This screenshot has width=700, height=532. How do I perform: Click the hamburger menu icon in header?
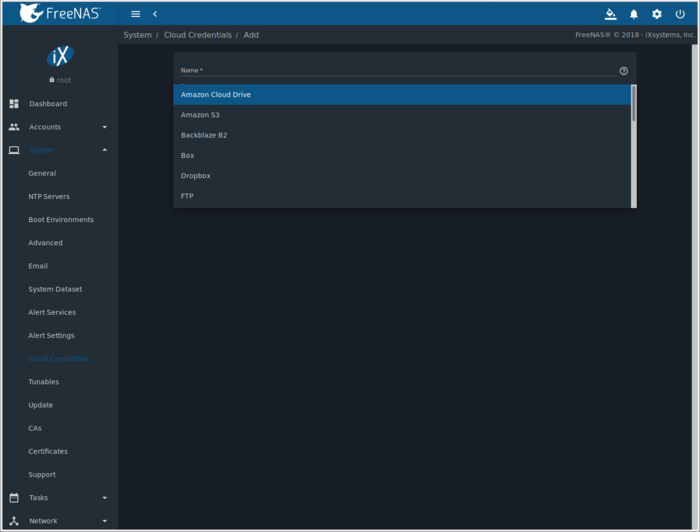pos(136,14)
